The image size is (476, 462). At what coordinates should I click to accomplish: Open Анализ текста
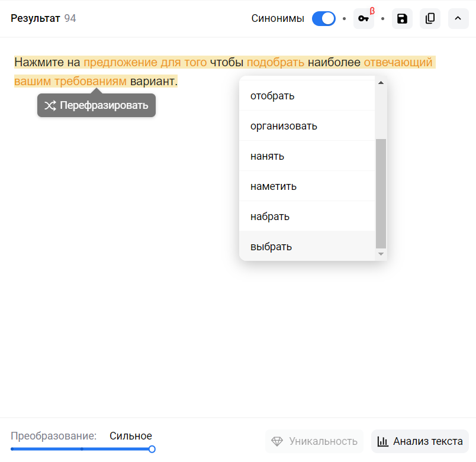(x=420, y=441)
